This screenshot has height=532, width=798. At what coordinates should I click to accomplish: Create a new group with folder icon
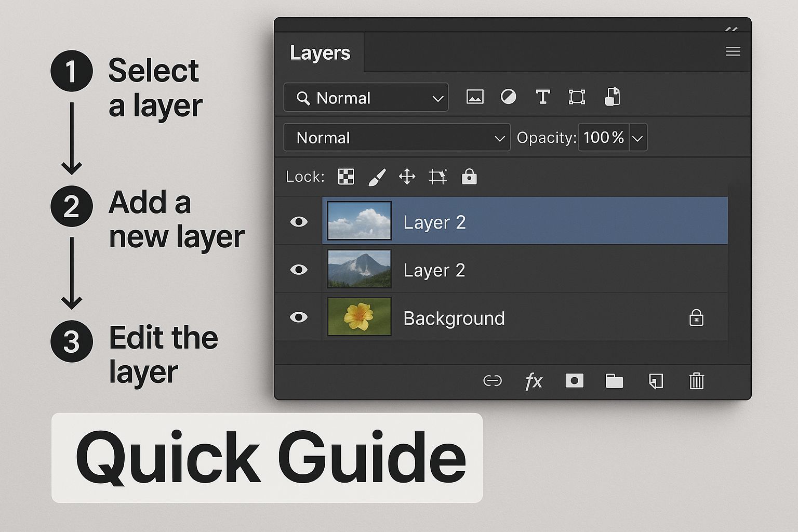614,381
